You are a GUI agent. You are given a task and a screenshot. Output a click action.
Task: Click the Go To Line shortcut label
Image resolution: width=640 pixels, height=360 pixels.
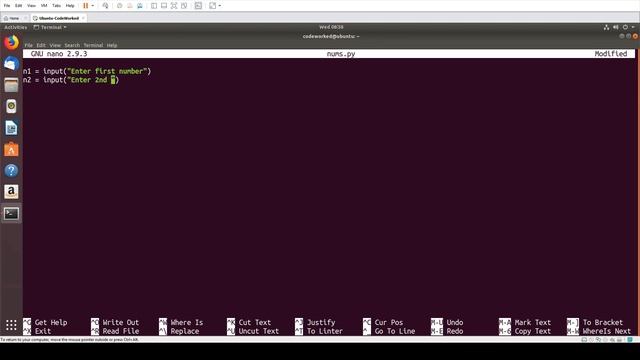[x=395, y=331]
